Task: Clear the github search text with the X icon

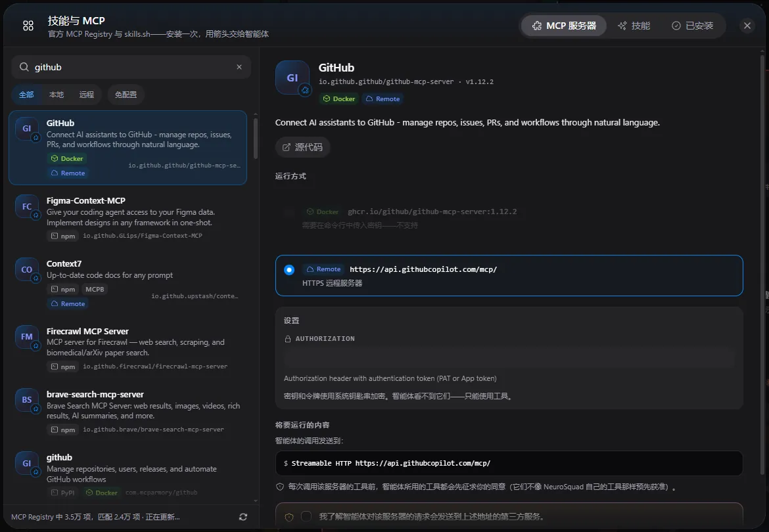Action: 239,67
